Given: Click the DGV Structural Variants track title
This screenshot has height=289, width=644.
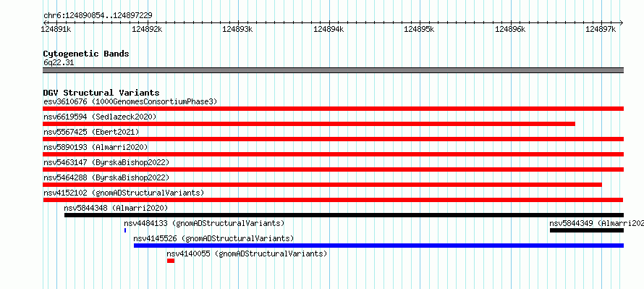Looking at the screenshot, I should point(101,93).
